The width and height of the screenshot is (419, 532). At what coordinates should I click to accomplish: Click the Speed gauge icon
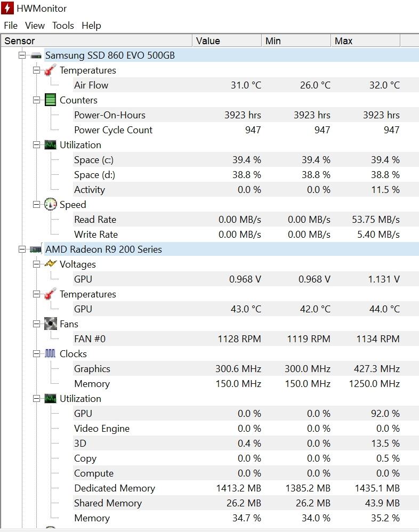pyautogui.click(x=51, y=205)
